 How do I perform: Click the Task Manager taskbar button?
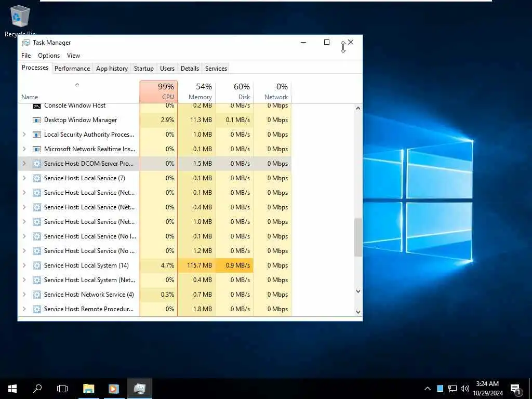coord(139,389)
